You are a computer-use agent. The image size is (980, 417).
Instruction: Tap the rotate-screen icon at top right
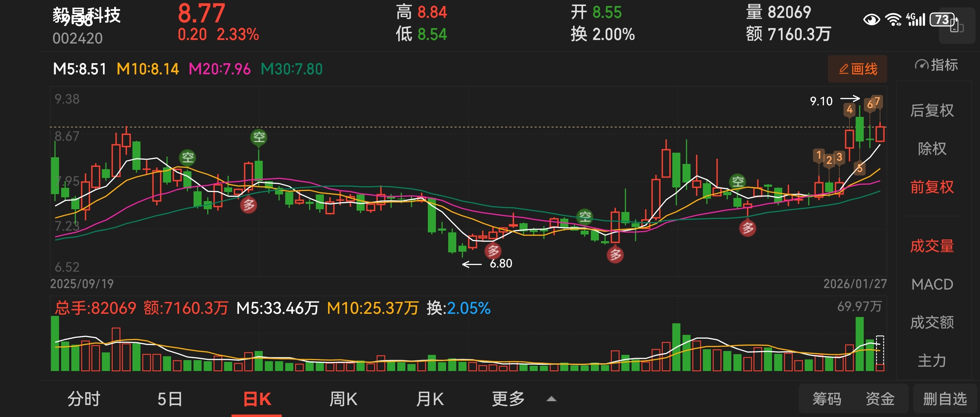[956, 26]
